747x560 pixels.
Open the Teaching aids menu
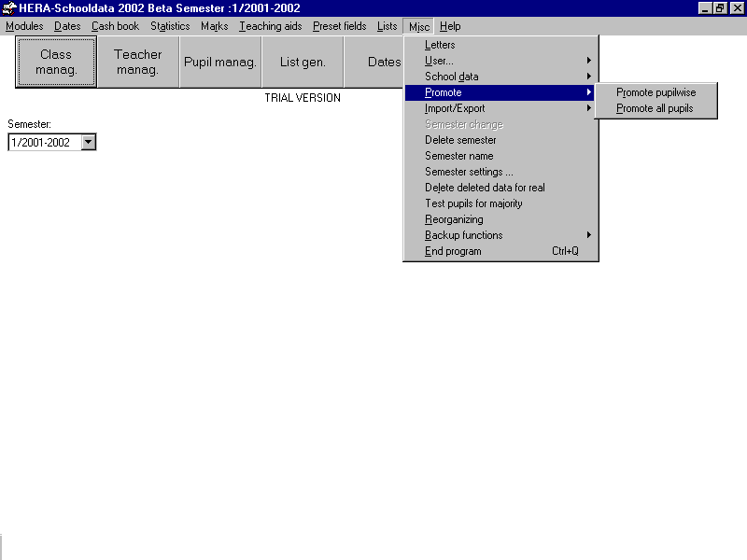(271, 26)
